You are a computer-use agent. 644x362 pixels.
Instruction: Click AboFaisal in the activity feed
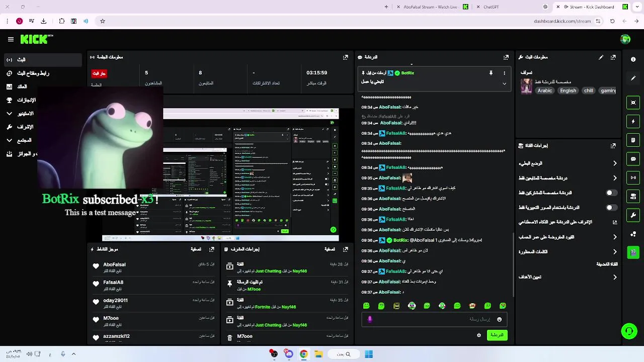point(114,264)
